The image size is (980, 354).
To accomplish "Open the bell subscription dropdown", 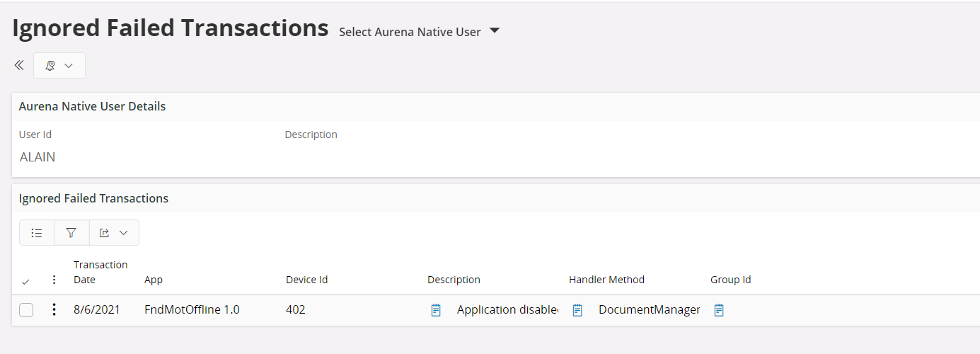I will pos(59,65).
